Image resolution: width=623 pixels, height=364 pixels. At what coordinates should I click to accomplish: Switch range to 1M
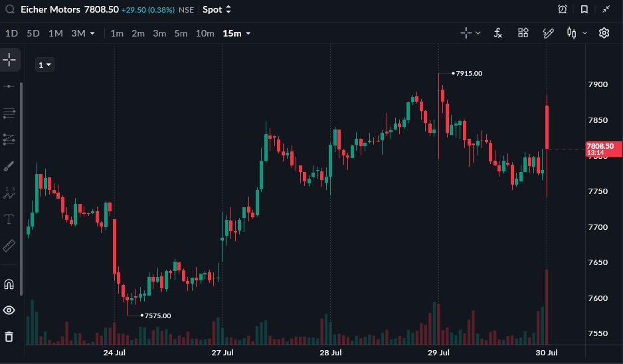click(56, 33)
